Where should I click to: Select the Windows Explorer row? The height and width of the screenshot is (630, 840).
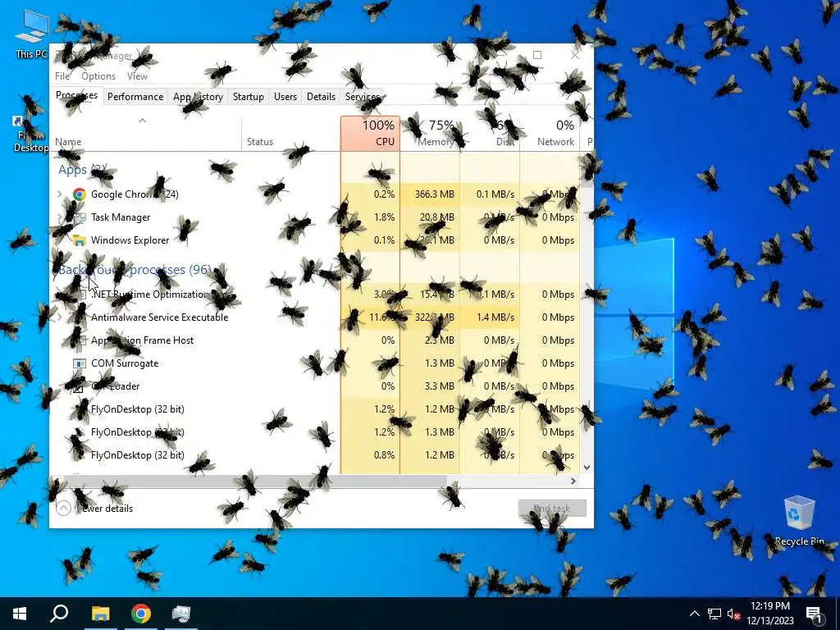(315, 240)
